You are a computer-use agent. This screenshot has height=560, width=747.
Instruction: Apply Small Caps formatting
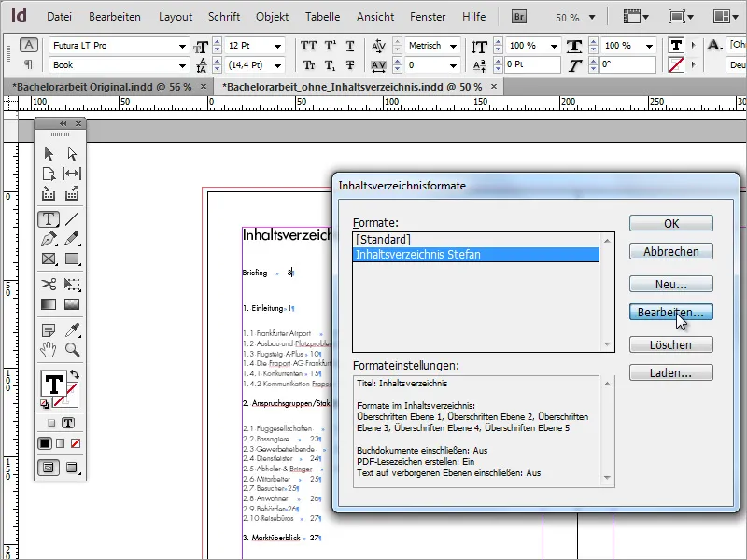point(309,65)
